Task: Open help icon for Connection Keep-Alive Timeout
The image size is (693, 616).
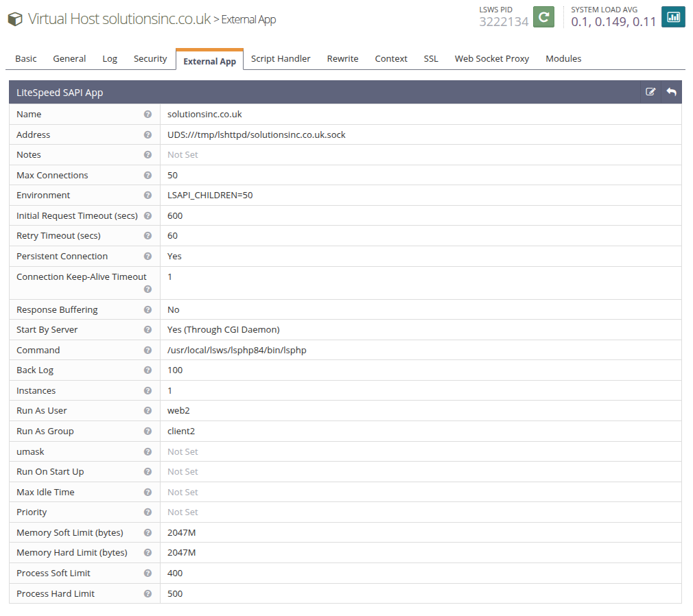Action: 148,289
